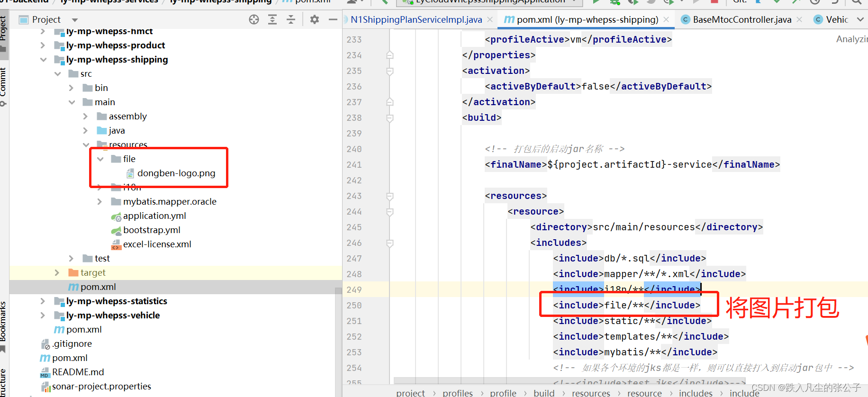Click templates/** include on line 252

coord(641,336)
